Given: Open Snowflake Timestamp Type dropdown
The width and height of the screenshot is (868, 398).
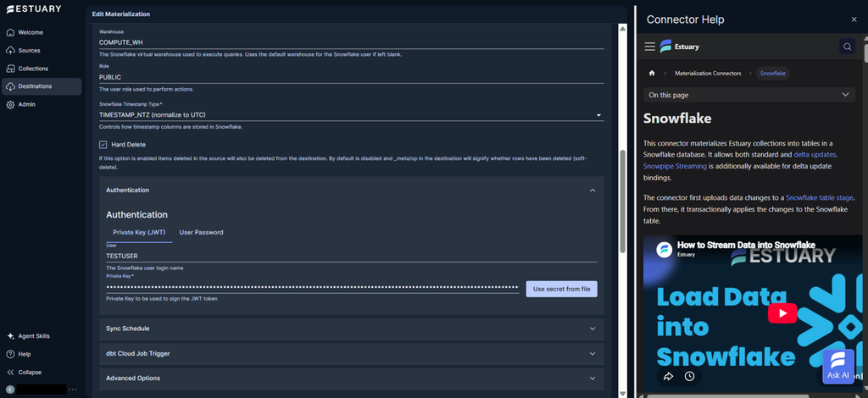Looking at the screenshot, I should tap(352, 115).
